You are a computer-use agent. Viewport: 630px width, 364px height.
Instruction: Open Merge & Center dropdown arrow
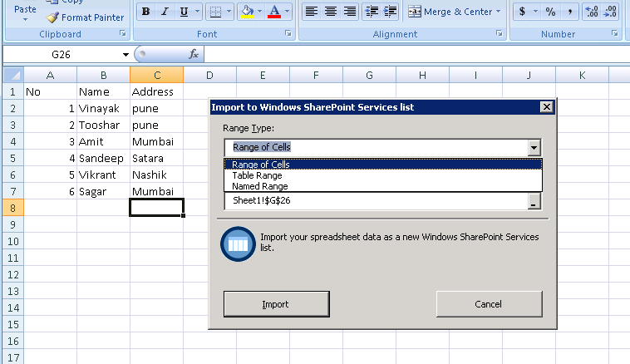(499, 12)
